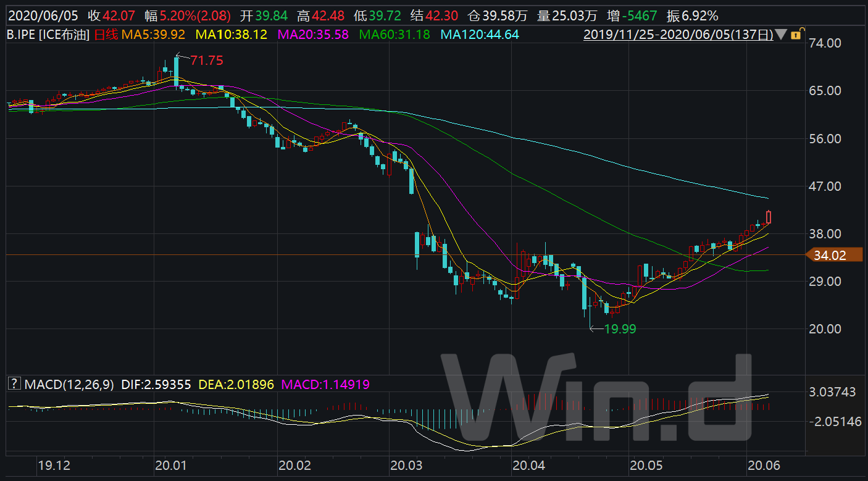This screenshot has height=481, width=868.
Task: Open the 2019/11/25-2020/06/05 date range link
Action: click(x=678, y=35)
